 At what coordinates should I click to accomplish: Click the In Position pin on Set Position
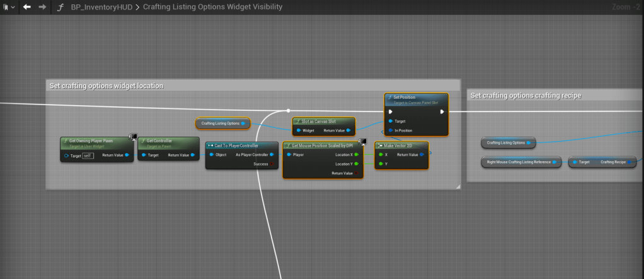pos(391,130)
